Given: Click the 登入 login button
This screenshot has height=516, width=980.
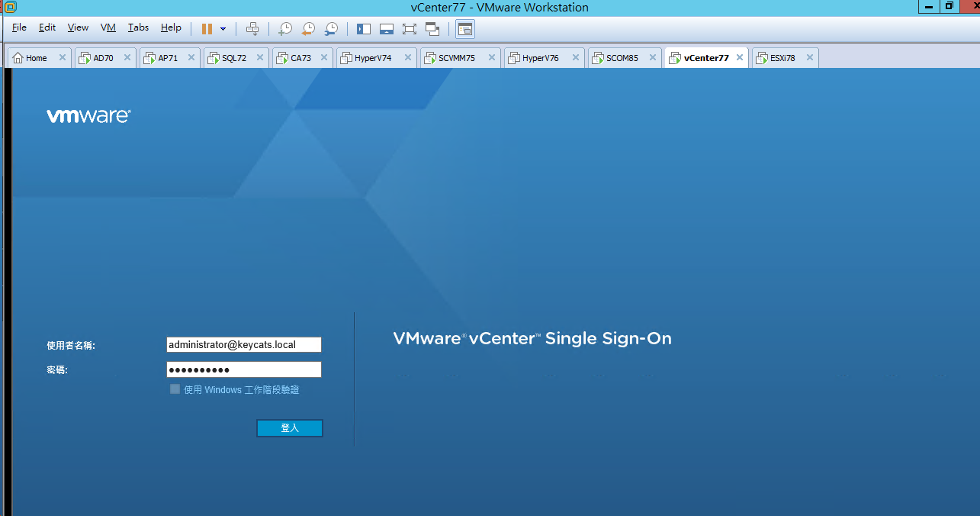Looking at the screenshot, I should [x=290, y=428].
